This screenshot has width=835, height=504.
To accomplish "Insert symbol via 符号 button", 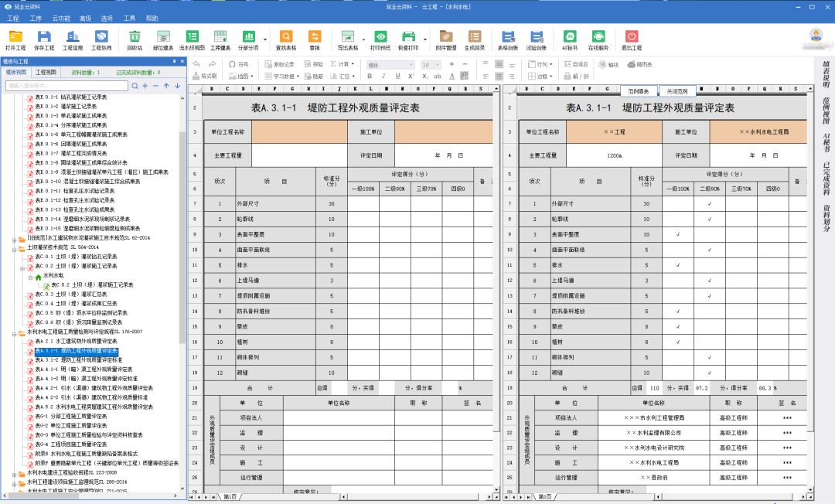I will [238, 64].
